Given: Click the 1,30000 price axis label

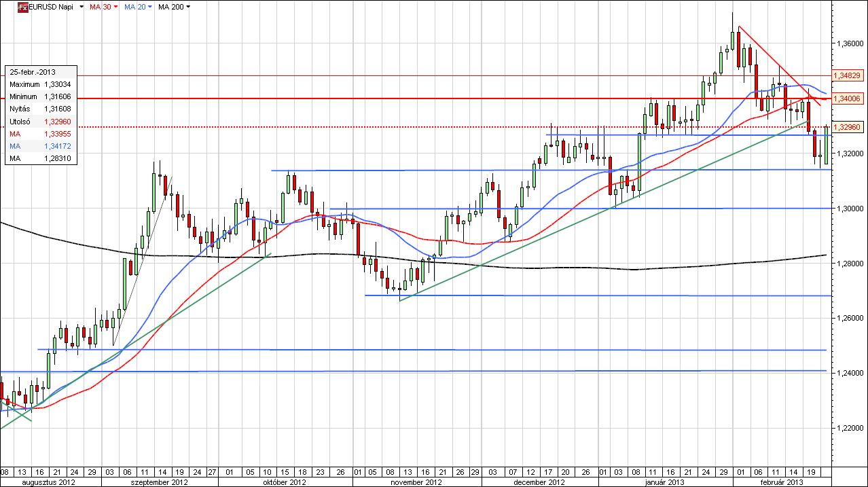Looking at the screenshot, I should coord(851,209).
